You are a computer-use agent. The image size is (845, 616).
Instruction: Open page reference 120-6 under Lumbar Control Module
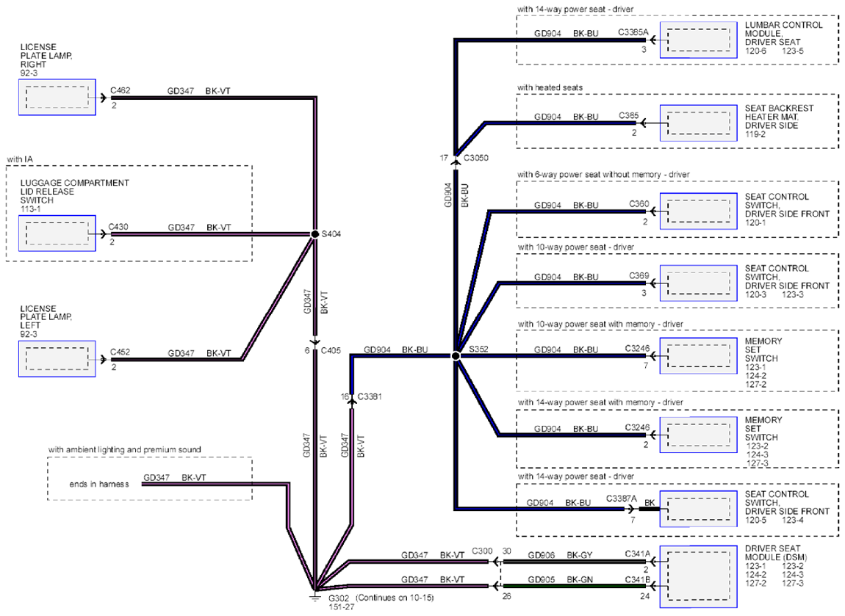pyautogui.click(x=755, y=51)
